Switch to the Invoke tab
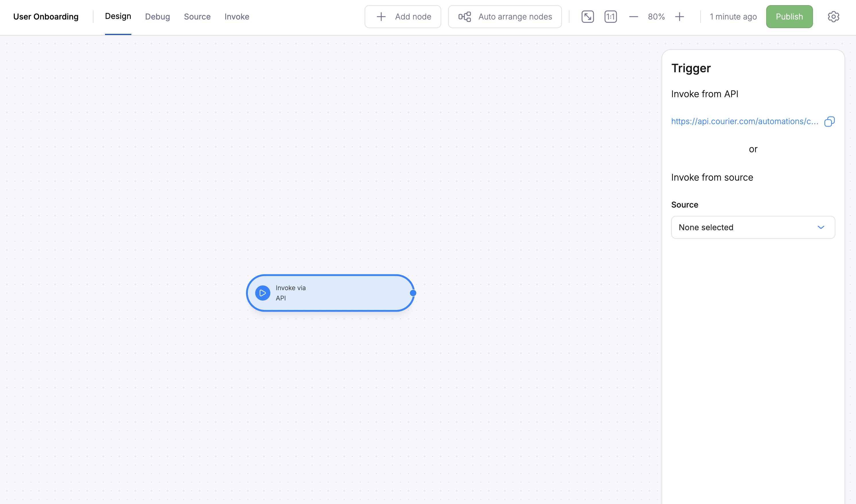This screenshot has height=504, width=856. pos(236,16)
